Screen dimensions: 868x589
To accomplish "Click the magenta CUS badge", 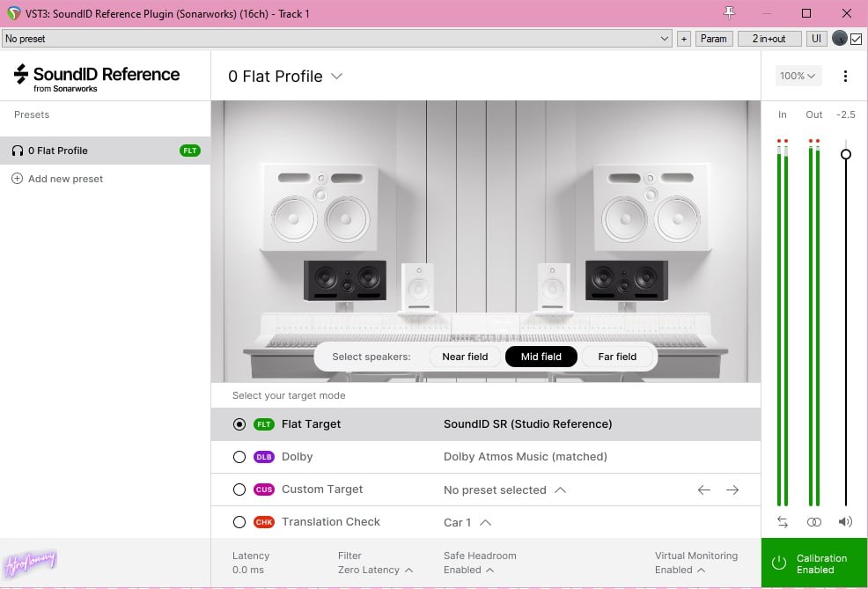I will tap(264, 490).
